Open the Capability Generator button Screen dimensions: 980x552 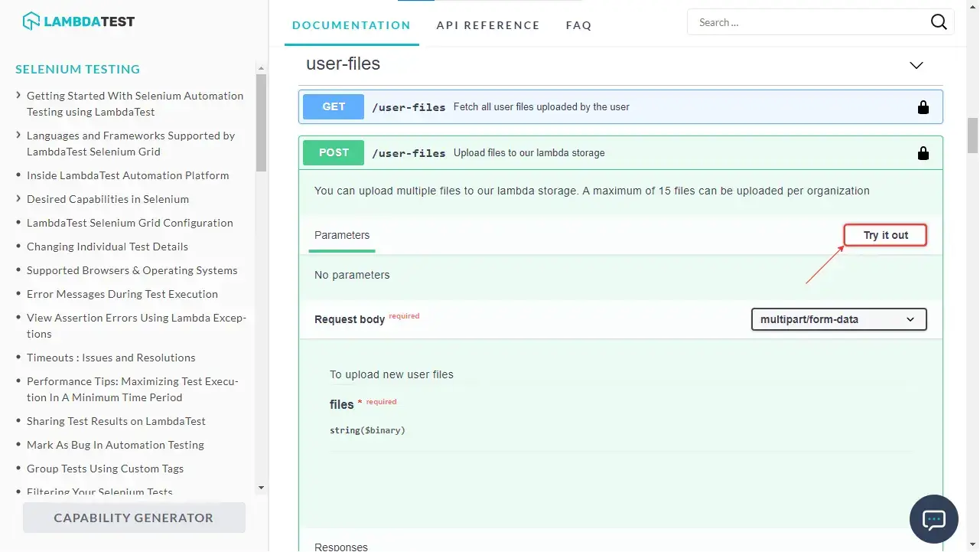tap(134, 518)
